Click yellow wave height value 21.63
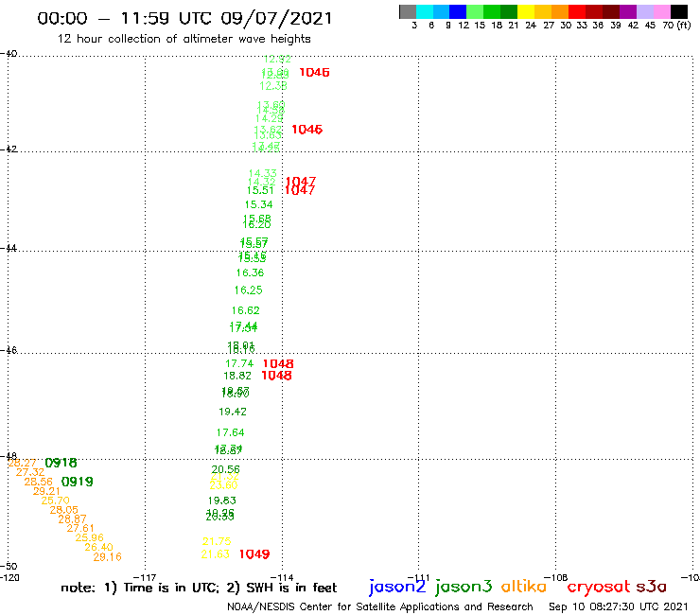 tap(215, 554)
